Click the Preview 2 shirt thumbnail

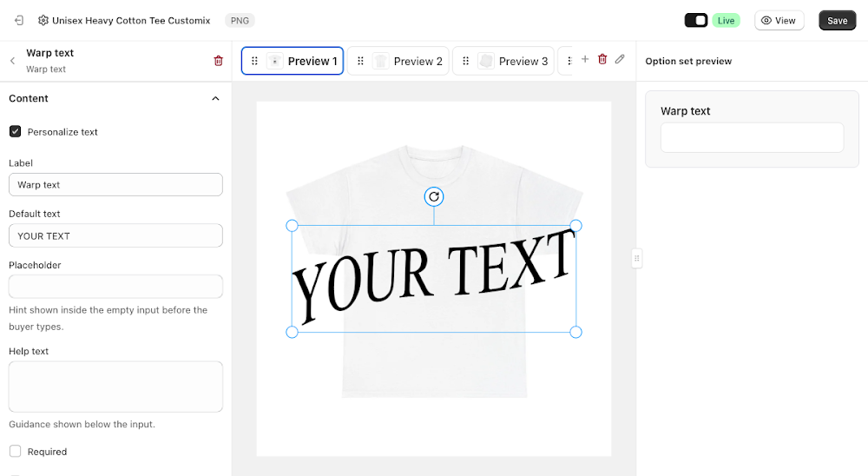pos(380,61)
